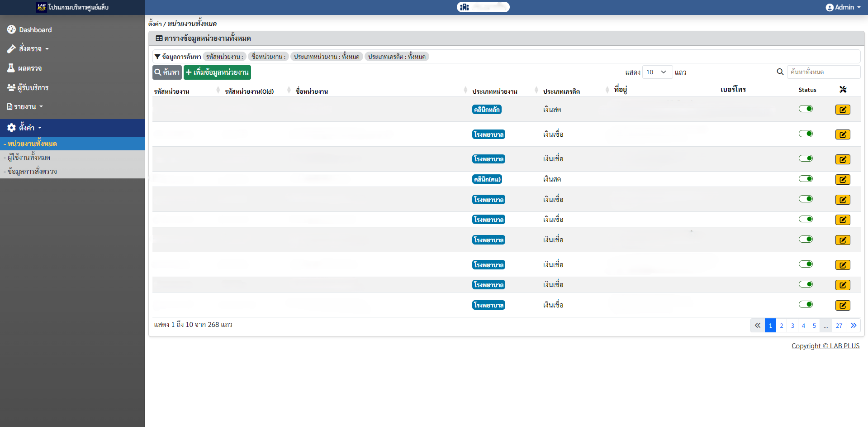The width and height of the screenshot is (868, 427).
Task: Click edit icon in the last table row
Action: click(842, 306)
